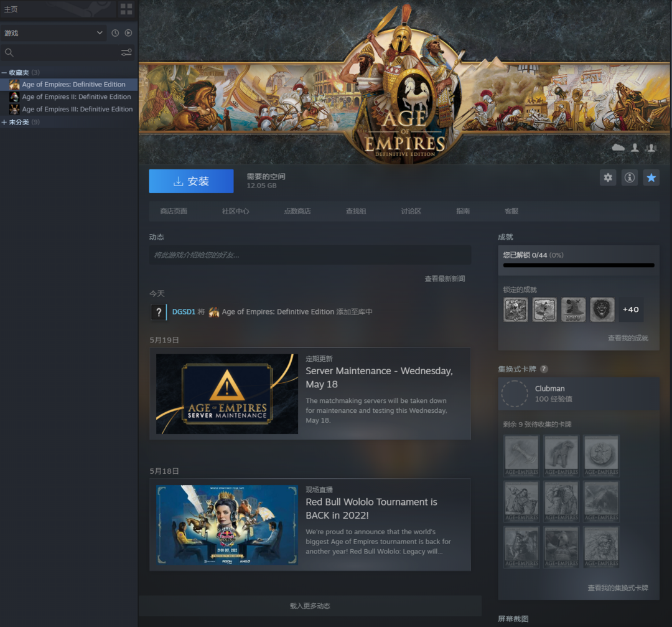The height and width of the screenshot is (627, 672).
Task: Click the ready-to-play filter icon
Action: pyautogui.click(x=128, y=33)
